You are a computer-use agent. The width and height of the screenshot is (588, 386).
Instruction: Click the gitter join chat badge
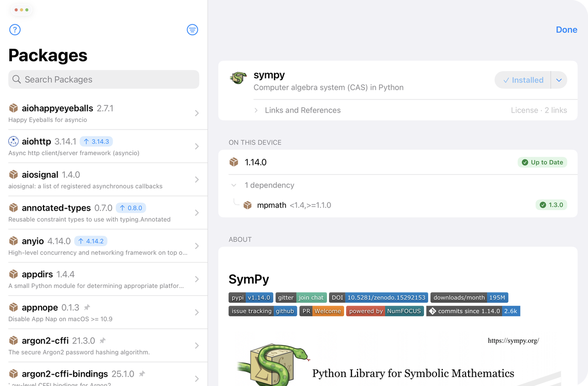coord(301,298)
